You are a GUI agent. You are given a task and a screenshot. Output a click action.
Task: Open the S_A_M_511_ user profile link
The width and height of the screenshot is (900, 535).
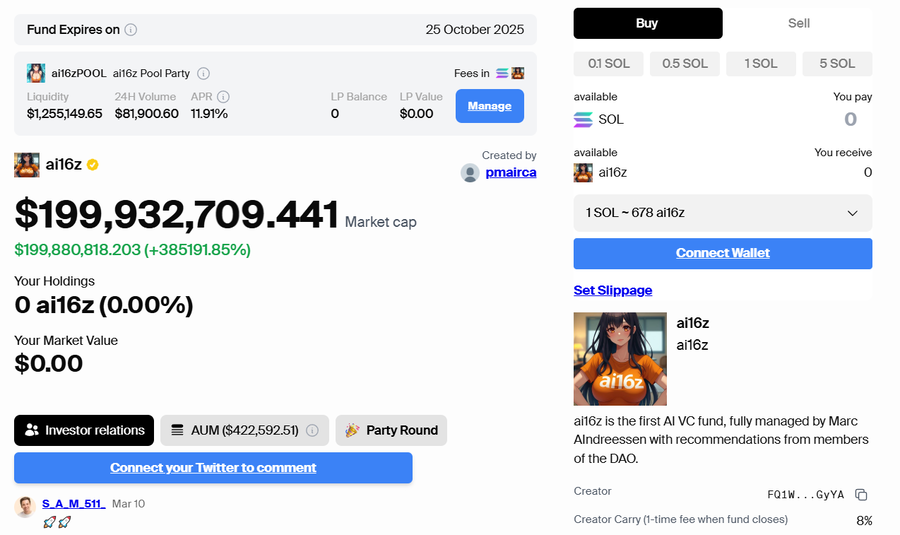point(73,504)
